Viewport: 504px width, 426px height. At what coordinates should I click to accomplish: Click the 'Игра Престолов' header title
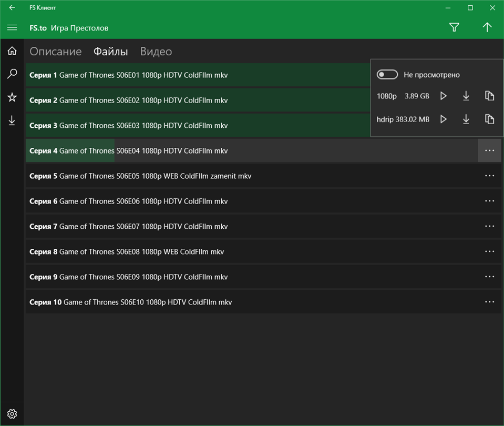79,28
